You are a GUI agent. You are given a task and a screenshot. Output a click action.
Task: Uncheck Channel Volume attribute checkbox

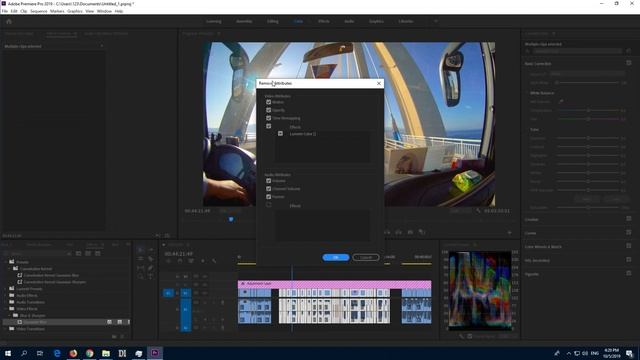269,189
